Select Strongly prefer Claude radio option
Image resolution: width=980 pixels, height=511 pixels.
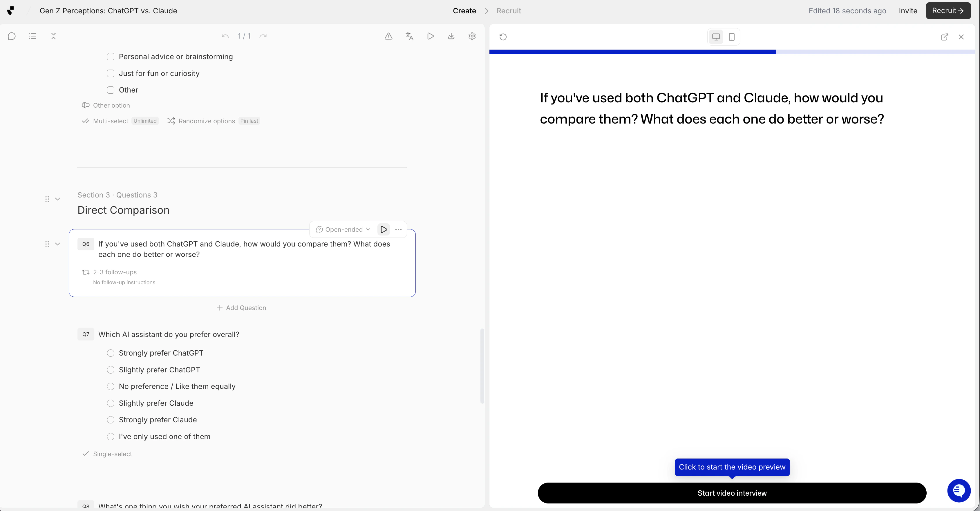[111, 420]
